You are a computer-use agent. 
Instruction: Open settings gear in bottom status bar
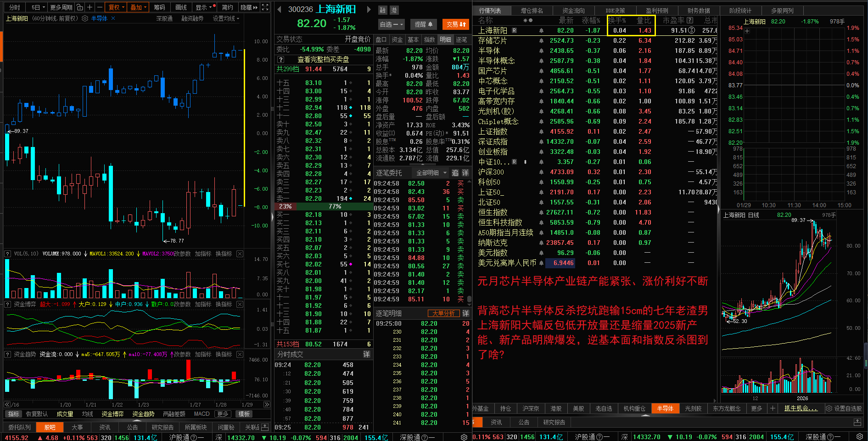[464, 437]
